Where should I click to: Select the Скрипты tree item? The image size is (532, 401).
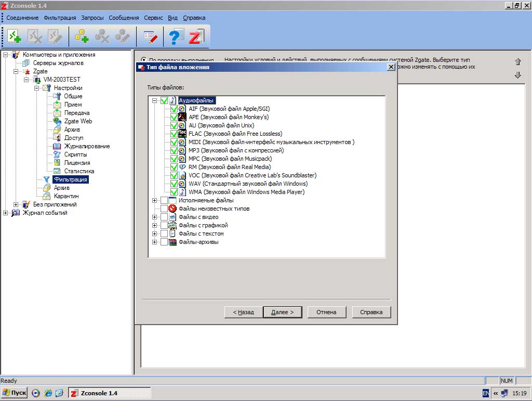pos(76,154)
